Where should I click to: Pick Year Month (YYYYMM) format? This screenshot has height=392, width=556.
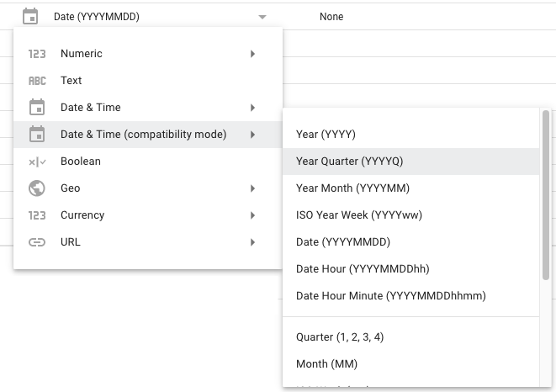point(352,188)
